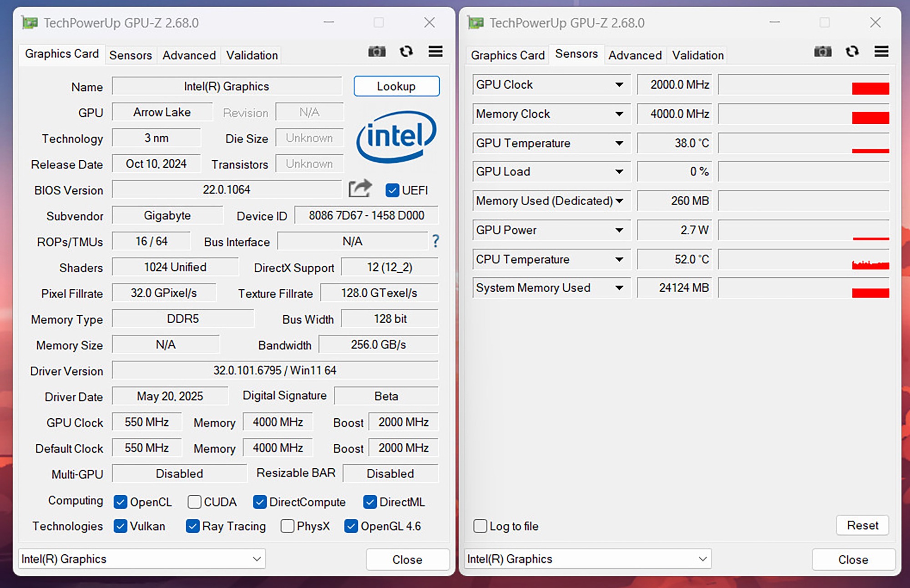Viewport: 910px width, 588px height.
Task: Click the refresh icon in left window
Action: (x=406, y=51)
